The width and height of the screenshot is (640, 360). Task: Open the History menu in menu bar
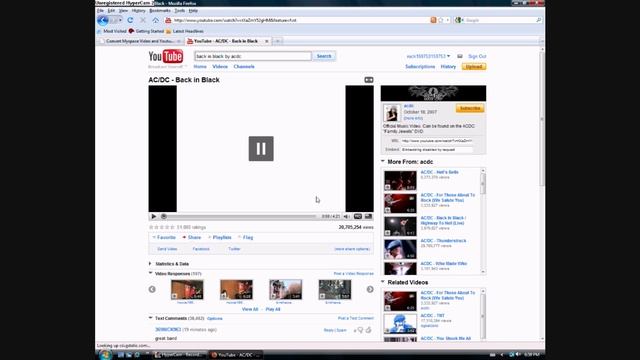pos(138,11)
